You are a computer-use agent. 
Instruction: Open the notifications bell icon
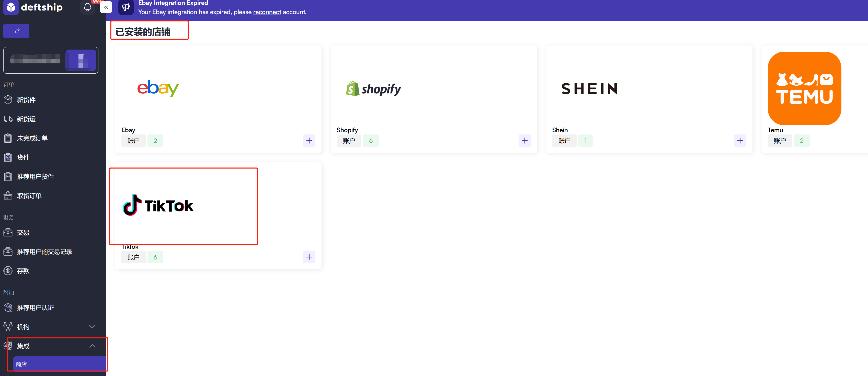pos(88,7)
